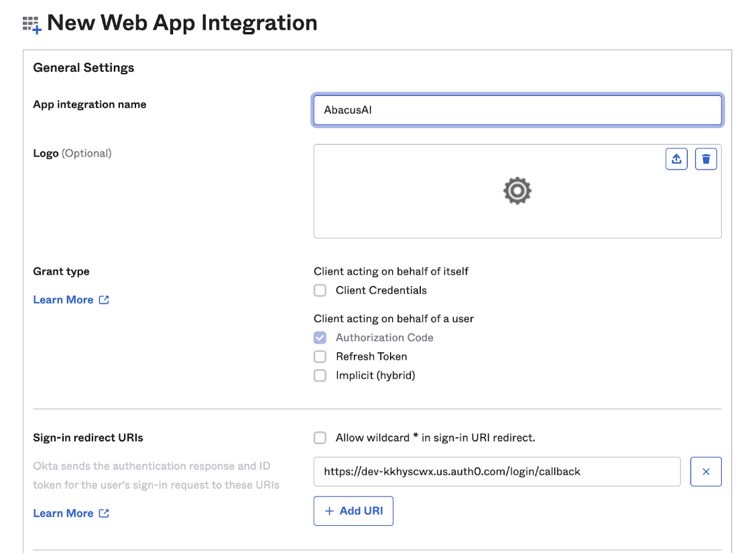Click the blue grid icon beside the heading

point(32,24)
